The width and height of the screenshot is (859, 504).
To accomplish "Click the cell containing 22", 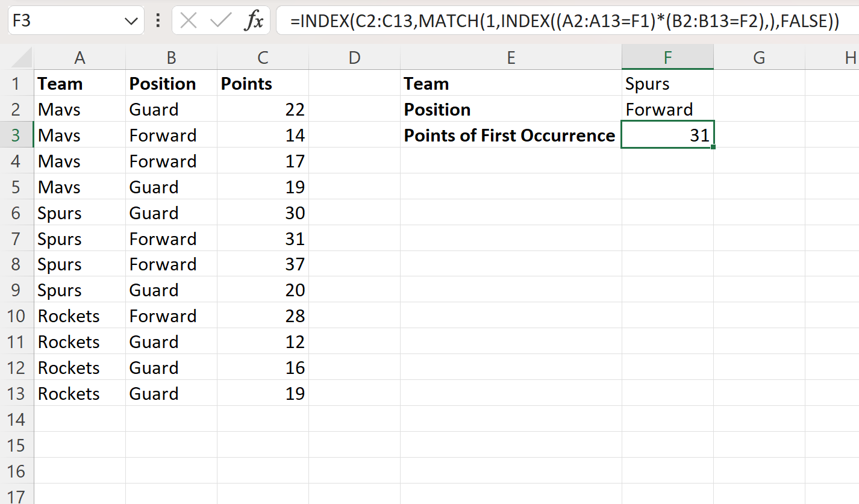I will (263, 109).
